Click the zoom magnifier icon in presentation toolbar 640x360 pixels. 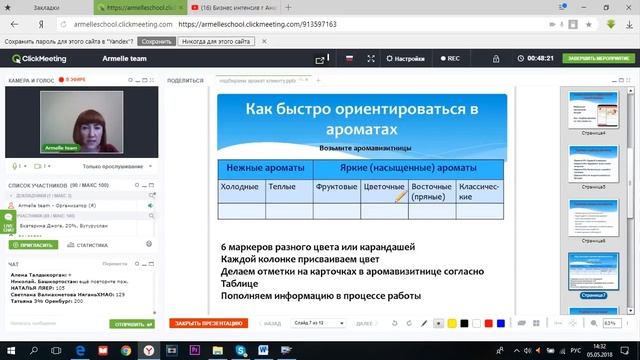pos(594,323)
